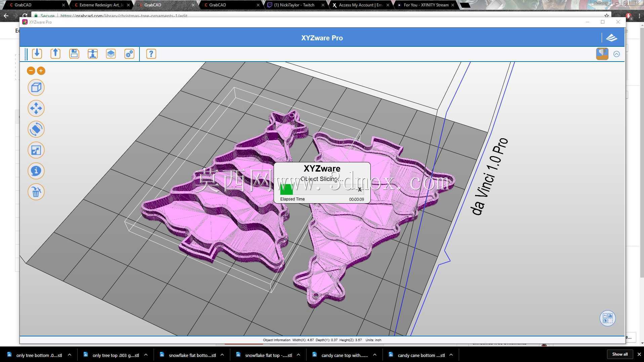The width and height of the screenshot is (644, 362).
Task: Close the For You - XFINITY Stream tab
Action: [453, 5]
